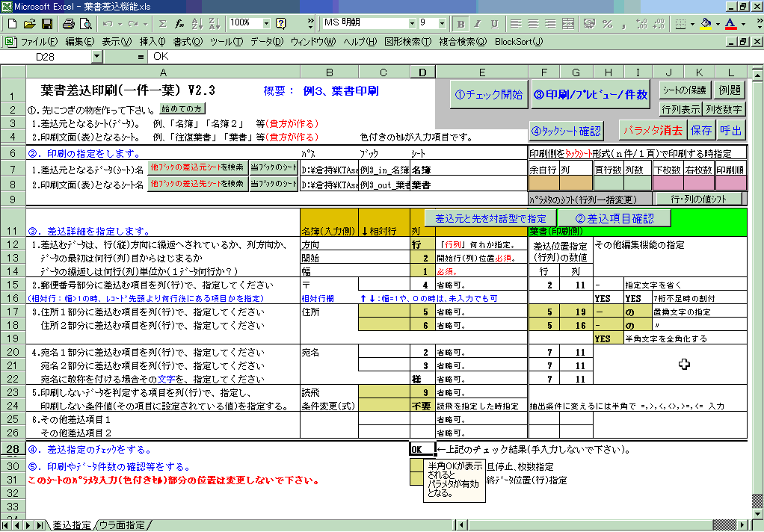Click the 他ブックの差込元シートを検索 button
This screenshot has height=532, width=764.
197,167
